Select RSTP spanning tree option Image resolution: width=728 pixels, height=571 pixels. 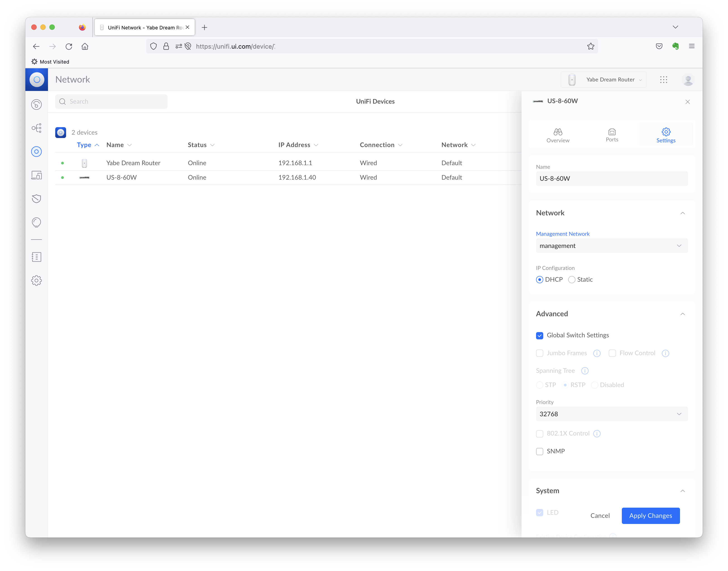tap(565, 385)
